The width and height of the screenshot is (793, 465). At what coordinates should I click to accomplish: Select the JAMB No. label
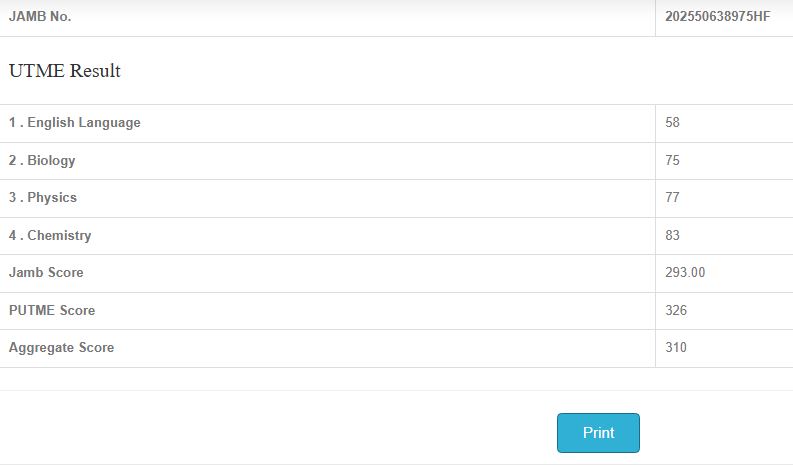coord(40,16)
